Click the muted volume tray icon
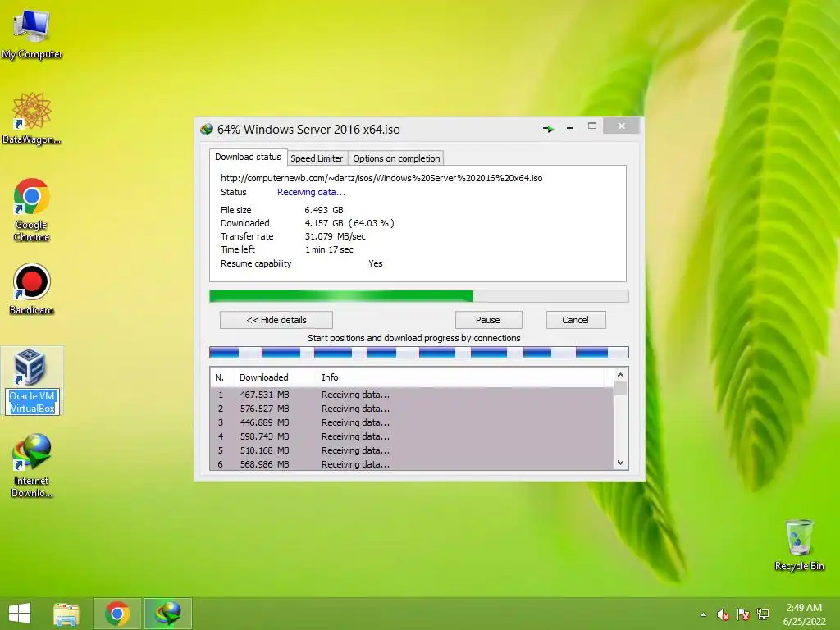Screen dimensions: 840x630 point(724,614)
